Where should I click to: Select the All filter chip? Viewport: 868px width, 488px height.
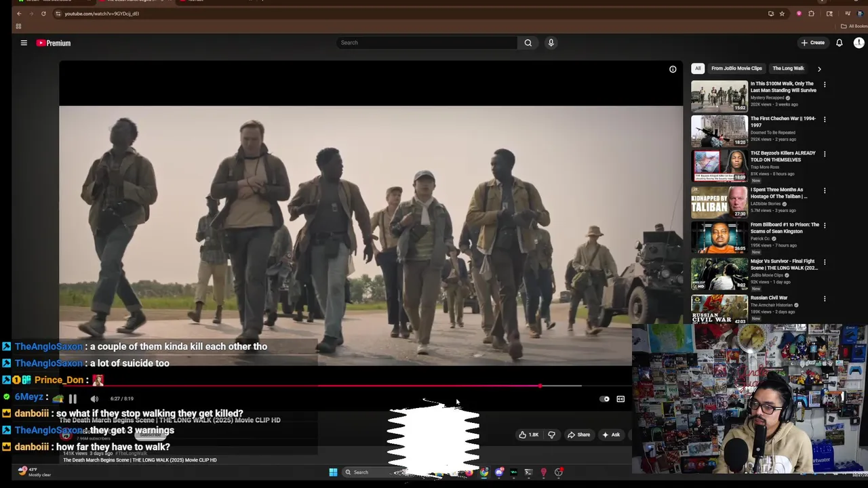click(x=698, y=68)
